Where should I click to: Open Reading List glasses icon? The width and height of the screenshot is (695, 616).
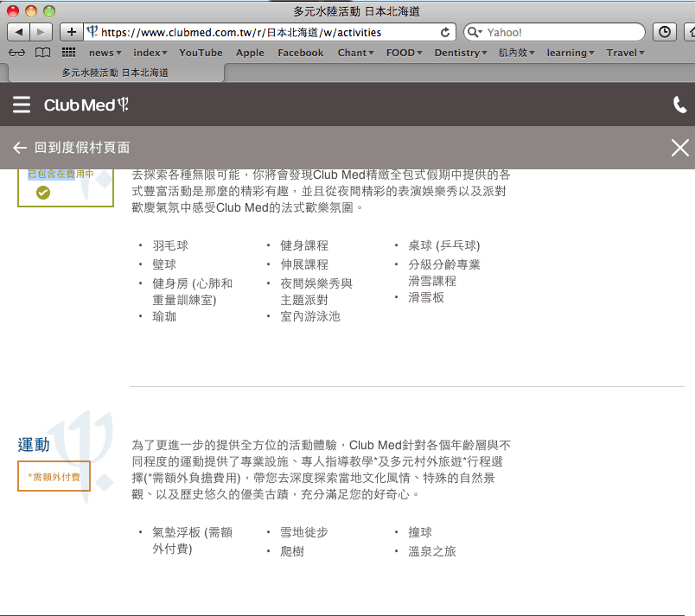[x=16, y=53]
